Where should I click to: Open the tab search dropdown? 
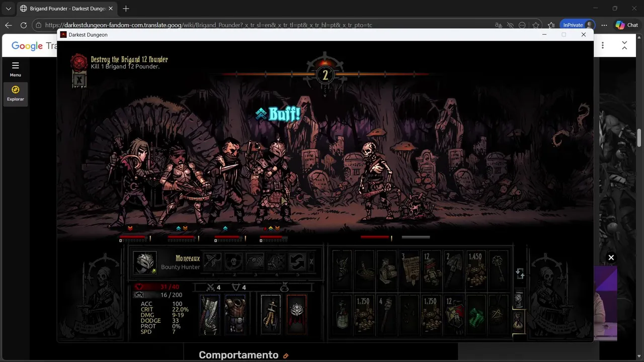(x=8, y=9)
